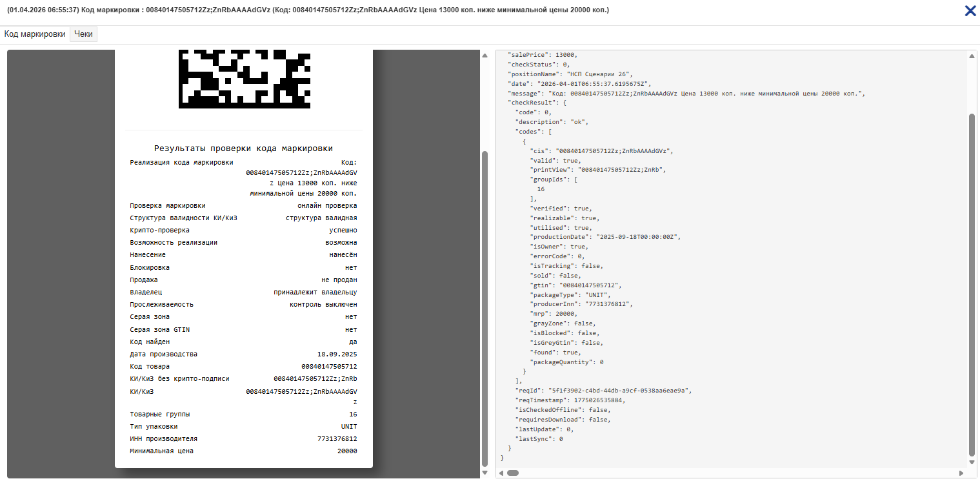Screen dimensions: 980x481
Task: Click the JSON panel scroll-left arrow
Action: tap(501, 473)
